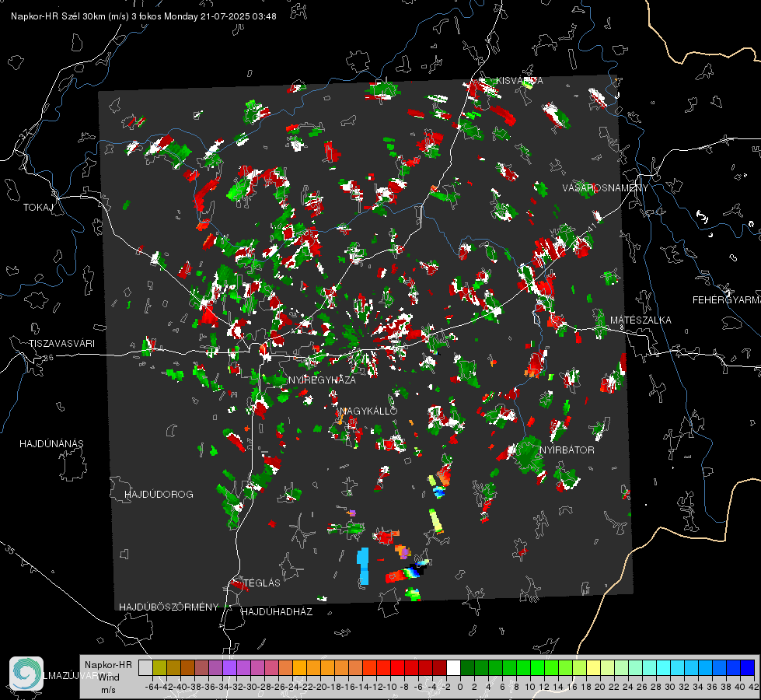Click the light gray swatch at legend start
This screenshot has width=761, height=700.
145,668
